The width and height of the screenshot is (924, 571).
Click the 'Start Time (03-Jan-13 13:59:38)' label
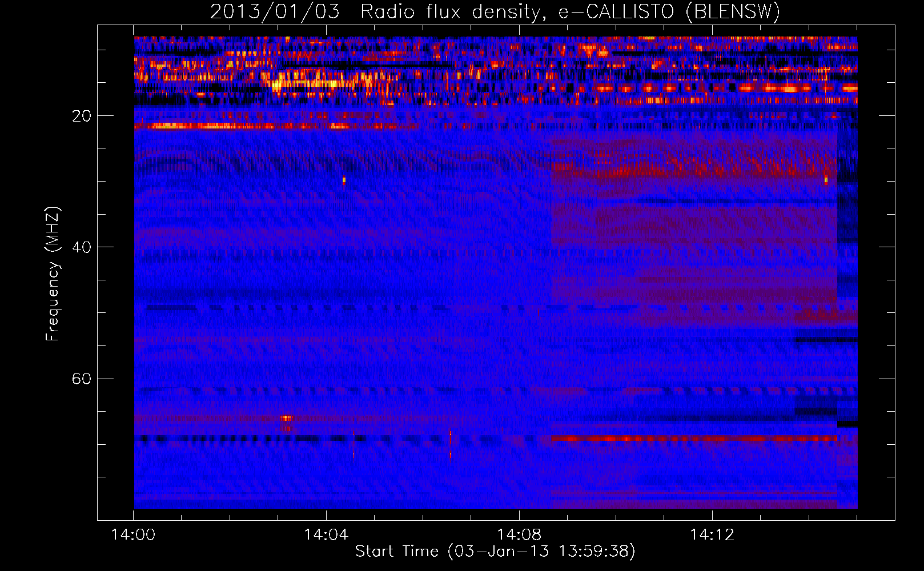point(495,552)
